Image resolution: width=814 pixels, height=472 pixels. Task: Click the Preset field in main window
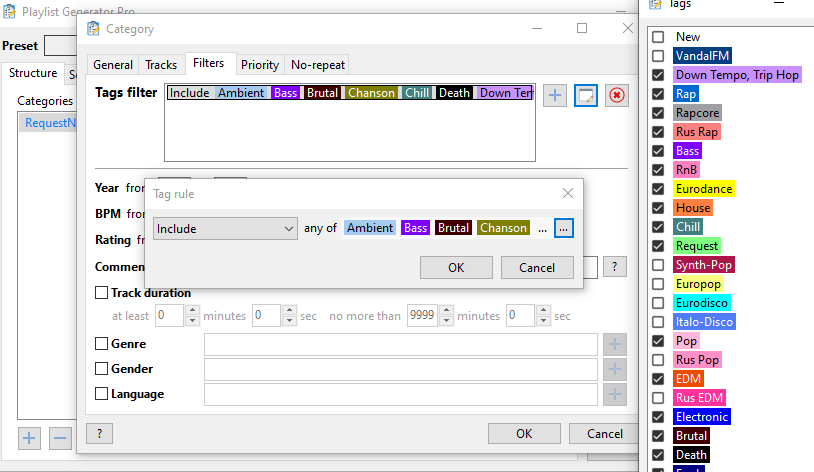coord(61,46)
